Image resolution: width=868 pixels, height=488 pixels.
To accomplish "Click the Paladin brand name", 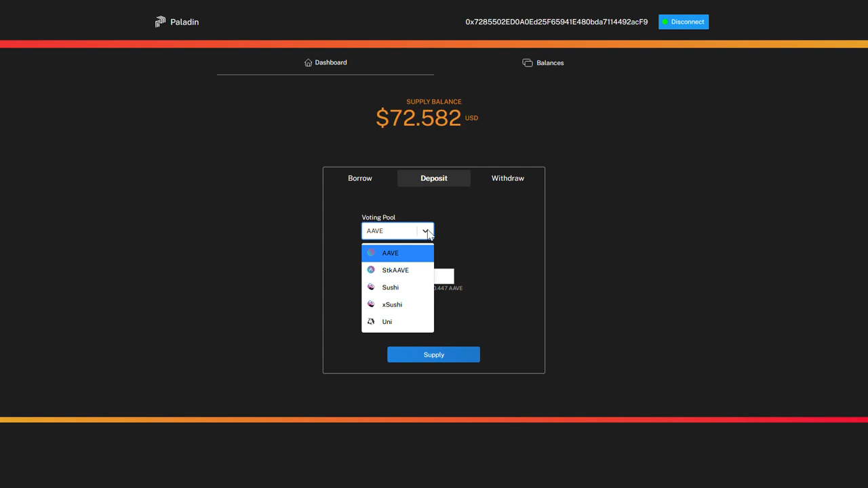I will [184, 22].
